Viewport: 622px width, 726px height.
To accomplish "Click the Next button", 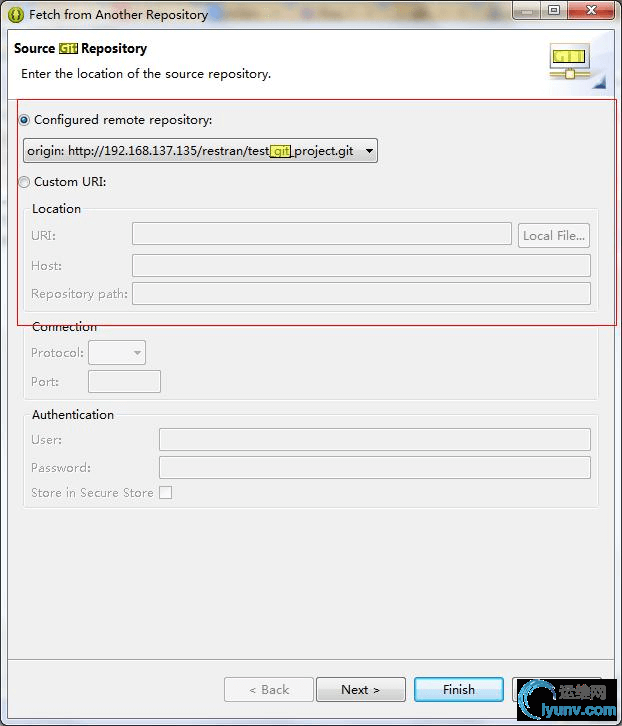I will coord(361,690).
